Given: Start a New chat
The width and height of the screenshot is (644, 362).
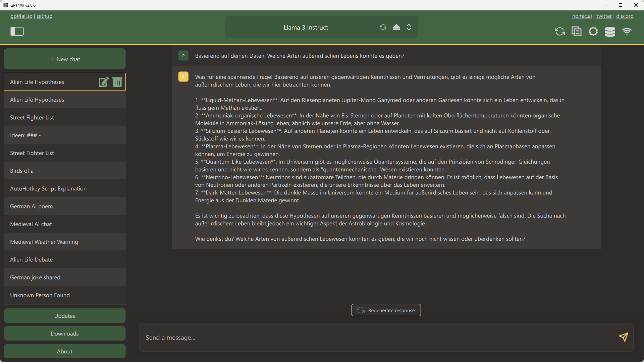Looking at the screenshot, I should point(65,59).
